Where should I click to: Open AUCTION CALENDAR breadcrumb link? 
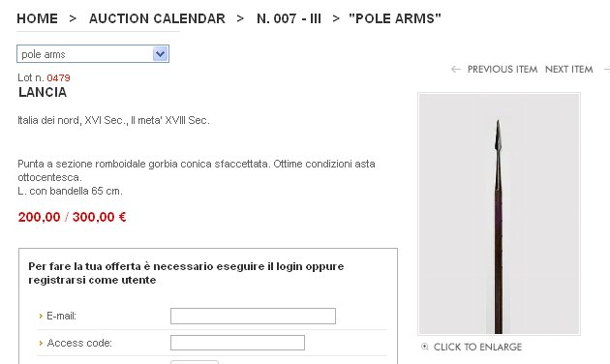pos(157,18)
